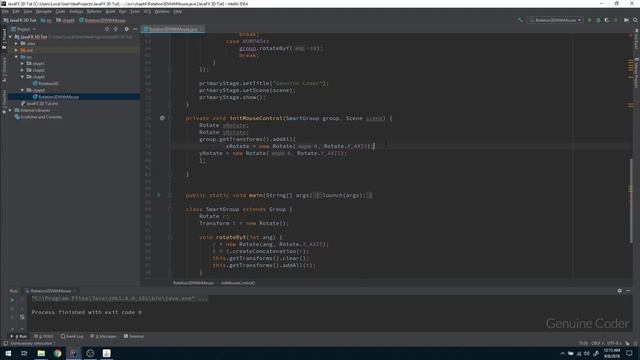
Task: Toggle tool window quick access icon in status bar
Action: click(x=5, y=343)
